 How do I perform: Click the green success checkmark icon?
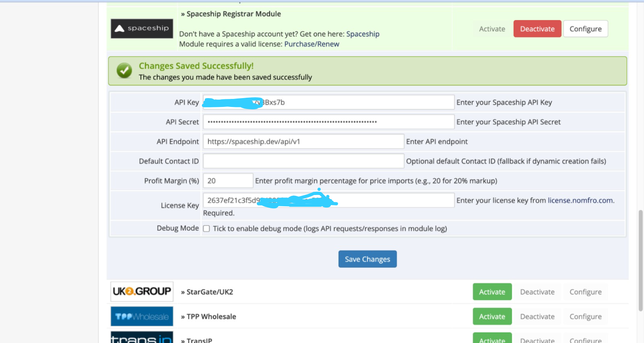coord(124,71)
